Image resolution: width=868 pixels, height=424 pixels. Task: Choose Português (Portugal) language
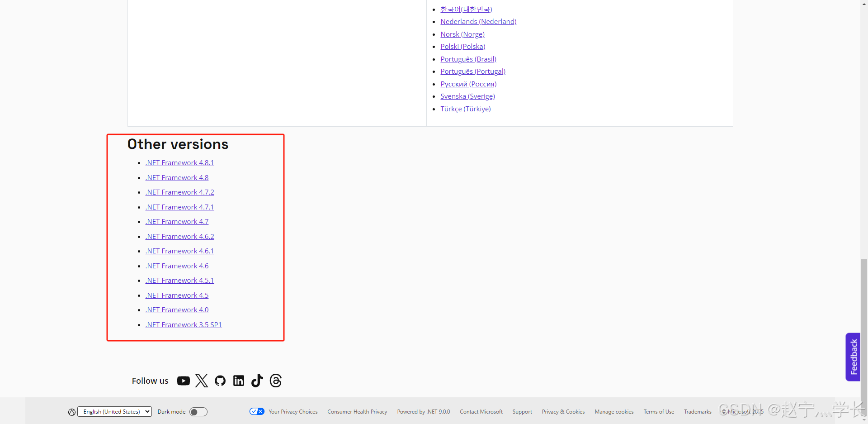(x=473, y=71)
